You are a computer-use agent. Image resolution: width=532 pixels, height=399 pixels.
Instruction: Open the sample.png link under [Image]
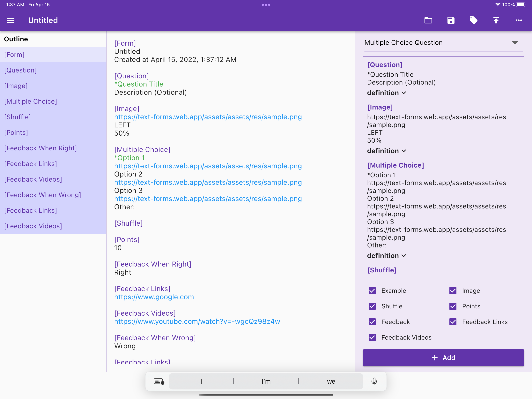(208, 117)
